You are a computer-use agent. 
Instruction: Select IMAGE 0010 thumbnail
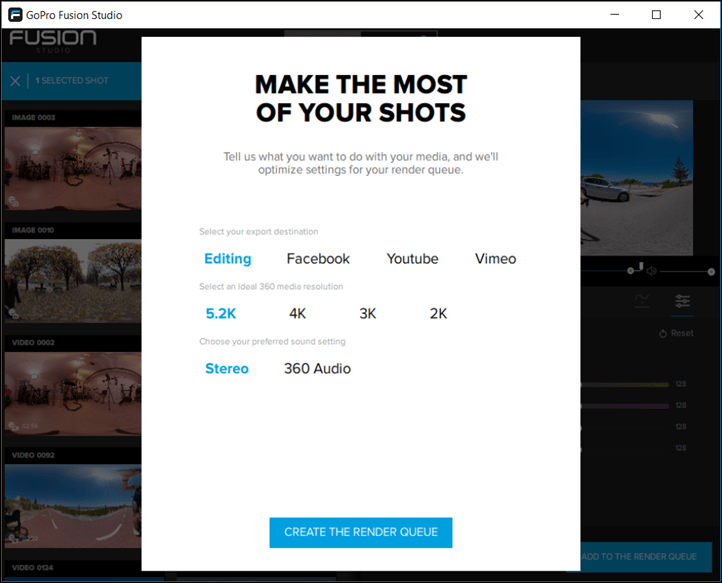pos(73,281)
